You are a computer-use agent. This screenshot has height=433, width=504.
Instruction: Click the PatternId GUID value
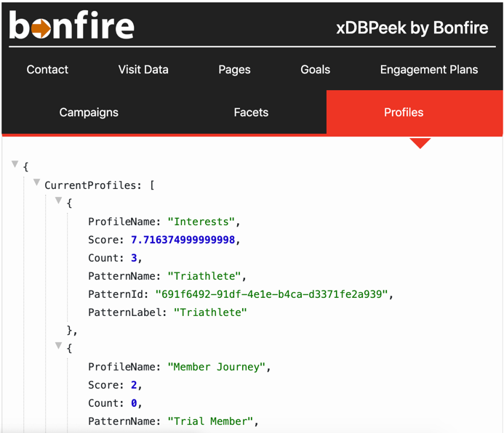pos(271,294)
